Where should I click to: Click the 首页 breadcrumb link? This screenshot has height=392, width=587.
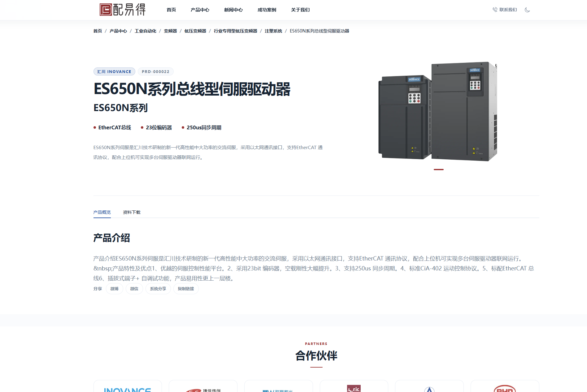point(98,31)
